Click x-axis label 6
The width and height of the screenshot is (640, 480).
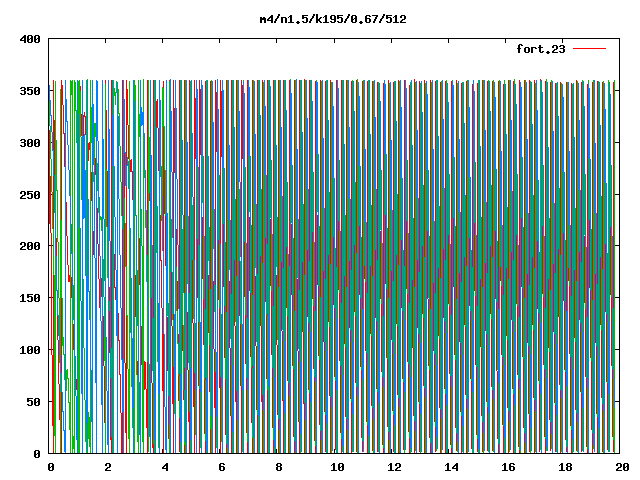222,467
